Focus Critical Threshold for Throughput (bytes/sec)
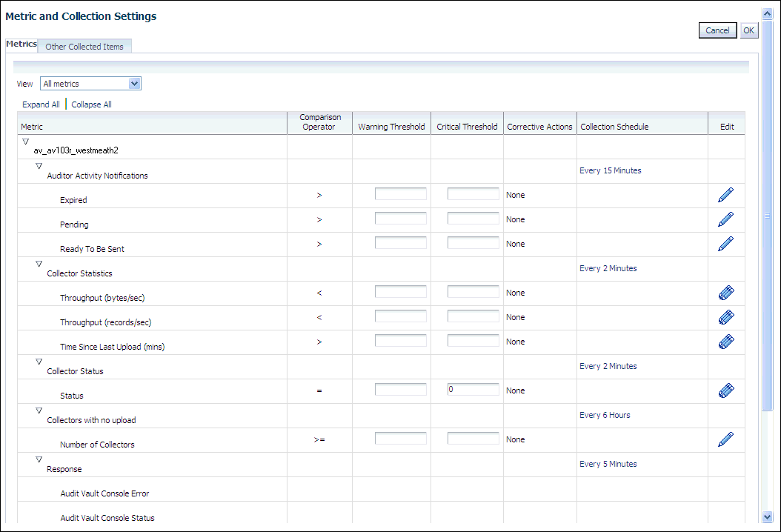Viewport: 781px width, 532px height. click(473, 291)
